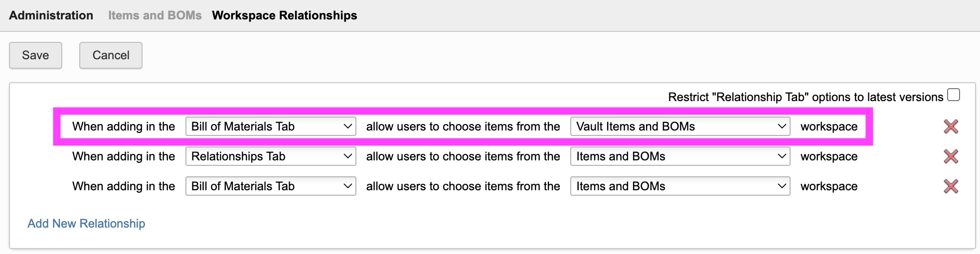The width and height of the screenshot is (980, 254).
Task: Click the Restrict "Relationship Tab" options label text
Action: click(x=805, y=97)
